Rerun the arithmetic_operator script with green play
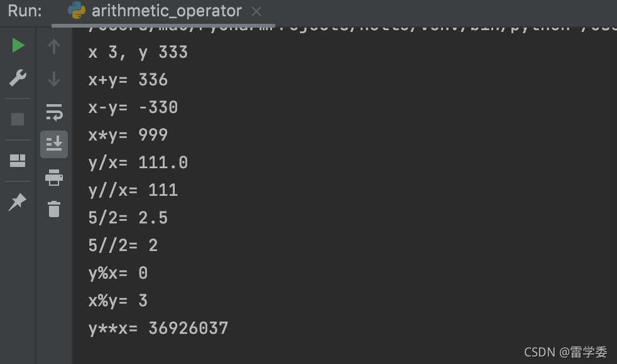The image size is (617, 364). 18,46
